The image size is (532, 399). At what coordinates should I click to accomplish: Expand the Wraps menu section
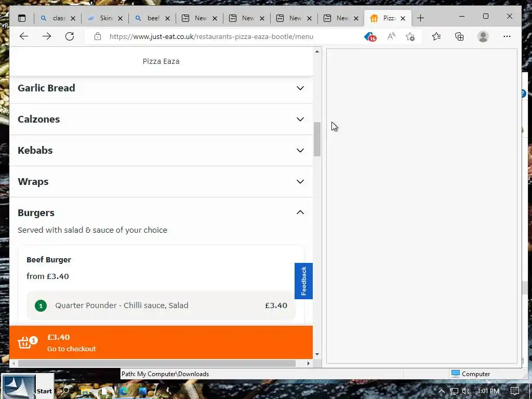coord(161,182)
